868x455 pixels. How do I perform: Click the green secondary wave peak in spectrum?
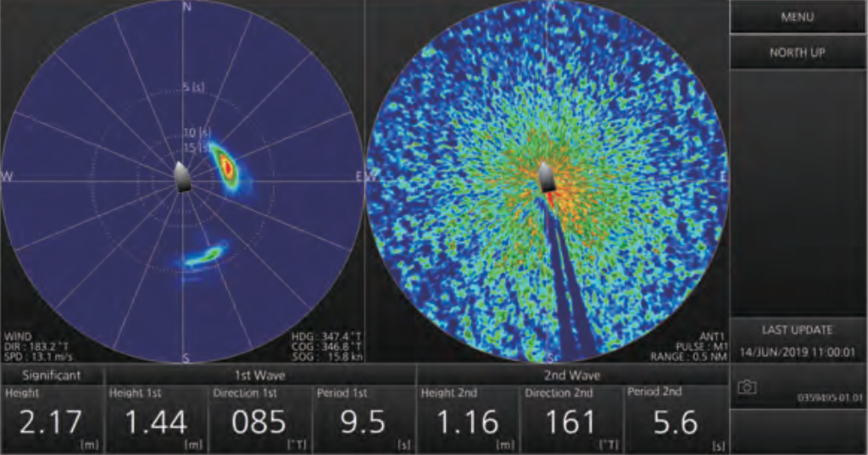[x=203, y=255]
